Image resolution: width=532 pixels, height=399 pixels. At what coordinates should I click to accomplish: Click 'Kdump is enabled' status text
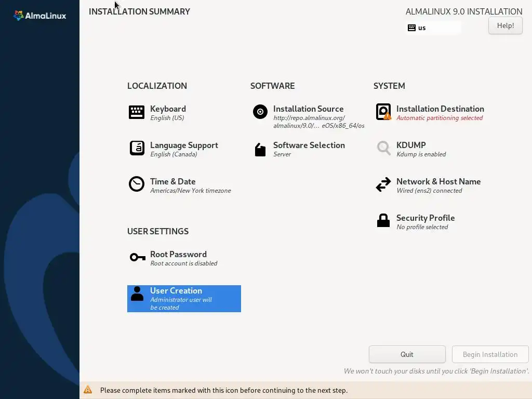pyautogui.click(x=421, y=154)
